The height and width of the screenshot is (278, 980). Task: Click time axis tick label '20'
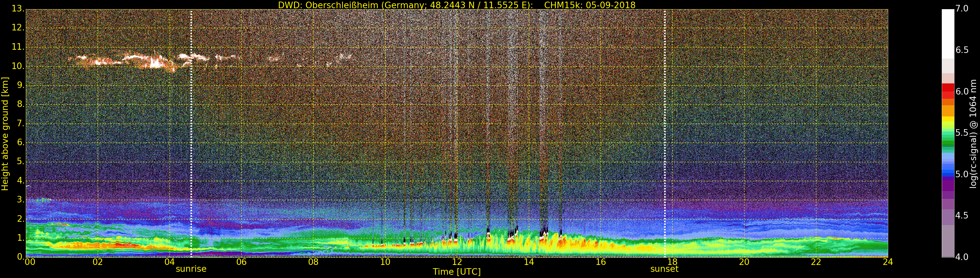tap(744, 262)
